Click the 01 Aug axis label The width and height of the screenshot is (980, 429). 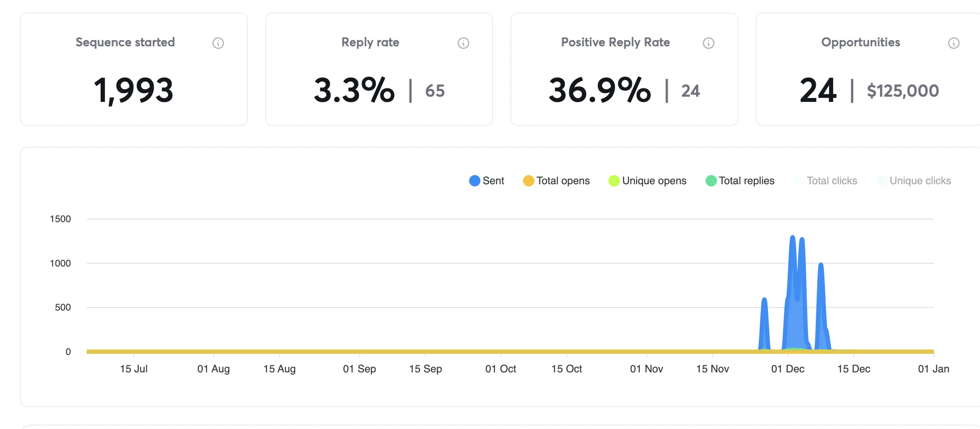(213, 369)
